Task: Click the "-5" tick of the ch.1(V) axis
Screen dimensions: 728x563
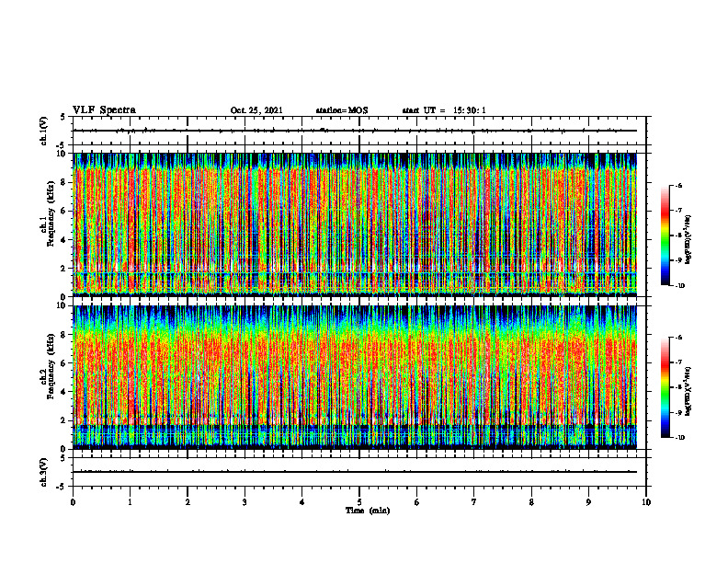Action: click(62, 145)
